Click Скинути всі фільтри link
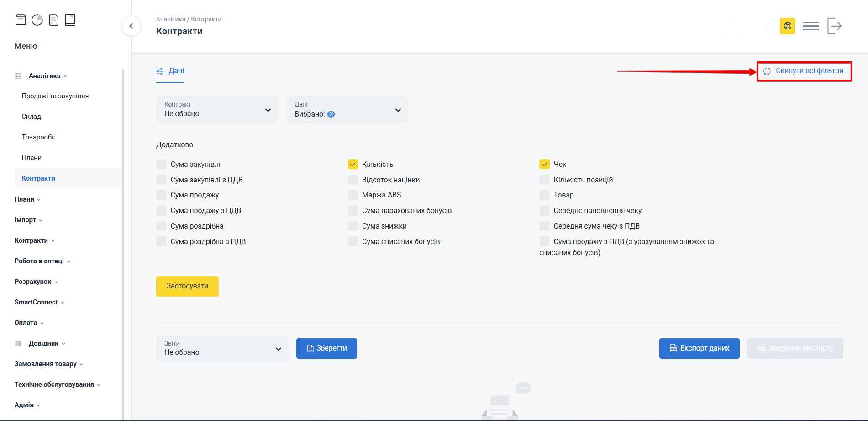 point(804,71)
